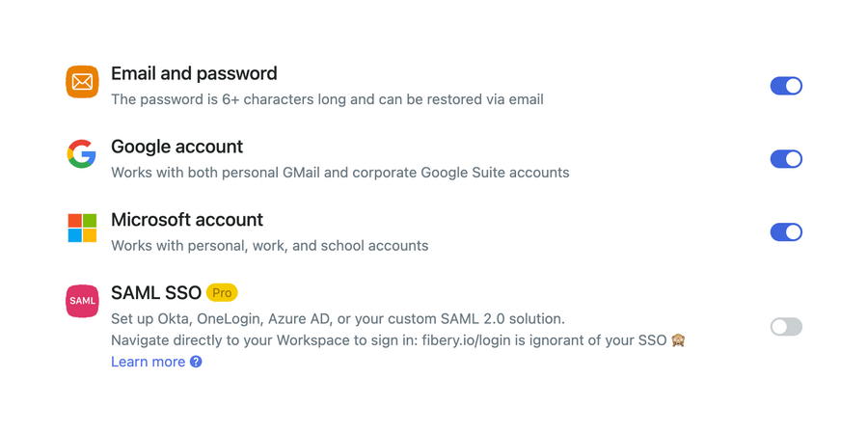Click the Email and password heading
Screen dimensions: 868x433
coord(194,73)
